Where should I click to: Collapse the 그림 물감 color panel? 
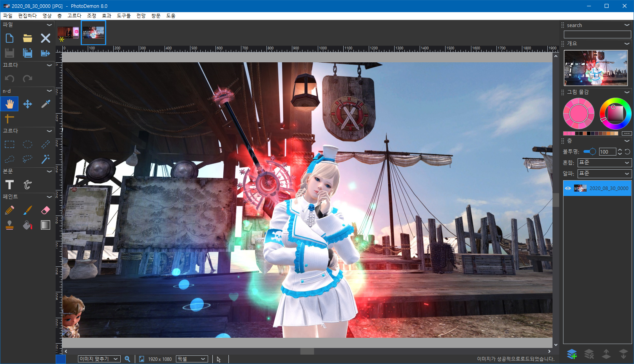click(x=627, y=92)
